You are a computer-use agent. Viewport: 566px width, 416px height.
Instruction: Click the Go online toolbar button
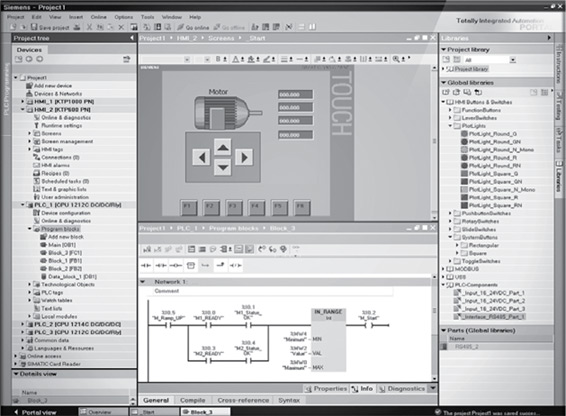(x=193, y=27)
